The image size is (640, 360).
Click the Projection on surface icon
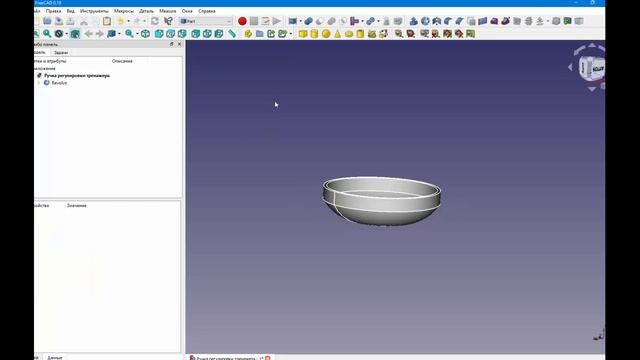pyautogui.click(x=567, y=21)
